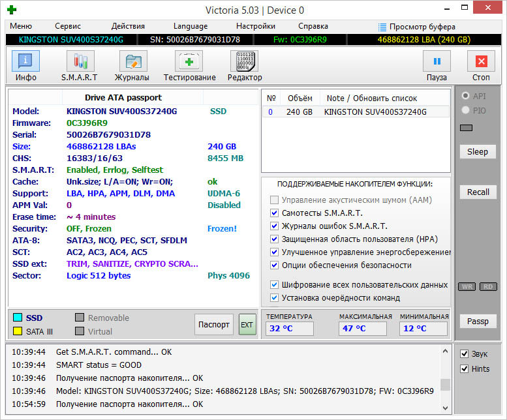507x420 pixels.
Task: Click the UDMA-6 support value
Action: click(224, 194)
